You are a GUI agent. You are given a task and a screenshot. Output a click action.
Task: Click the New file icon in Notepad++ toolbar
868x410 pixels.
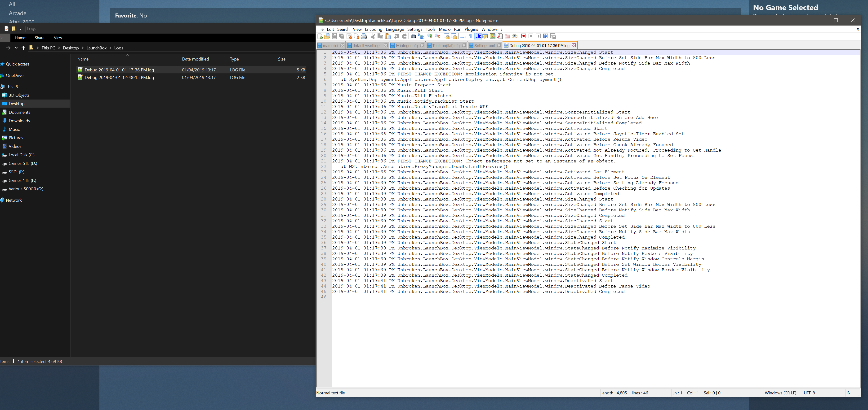coord(320,36)
